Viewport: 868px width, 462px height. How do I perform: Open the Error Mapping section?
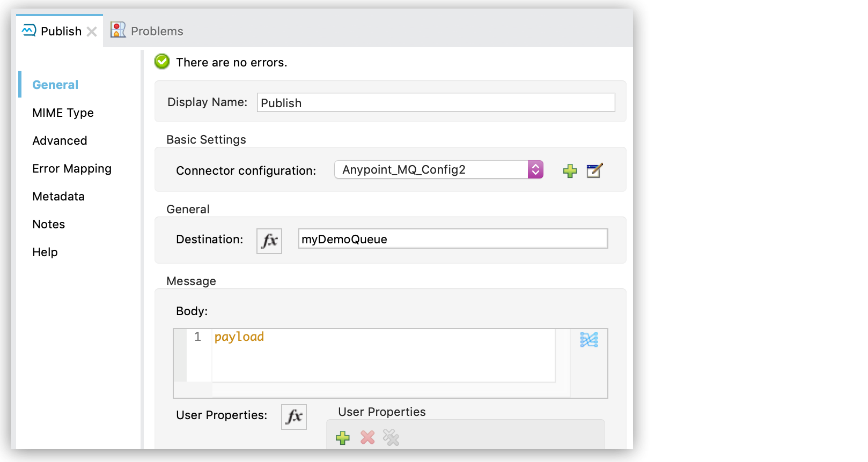point(72,168)
